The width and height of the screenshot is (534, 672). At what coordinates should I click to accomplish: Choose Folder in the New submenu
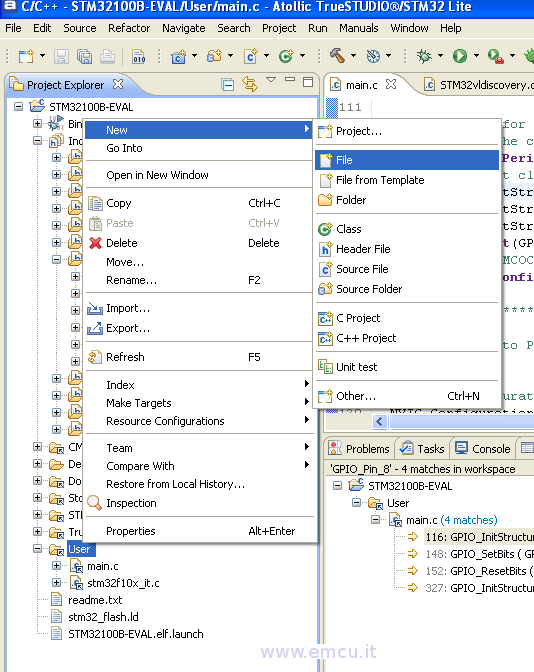[x=407, y=200]
